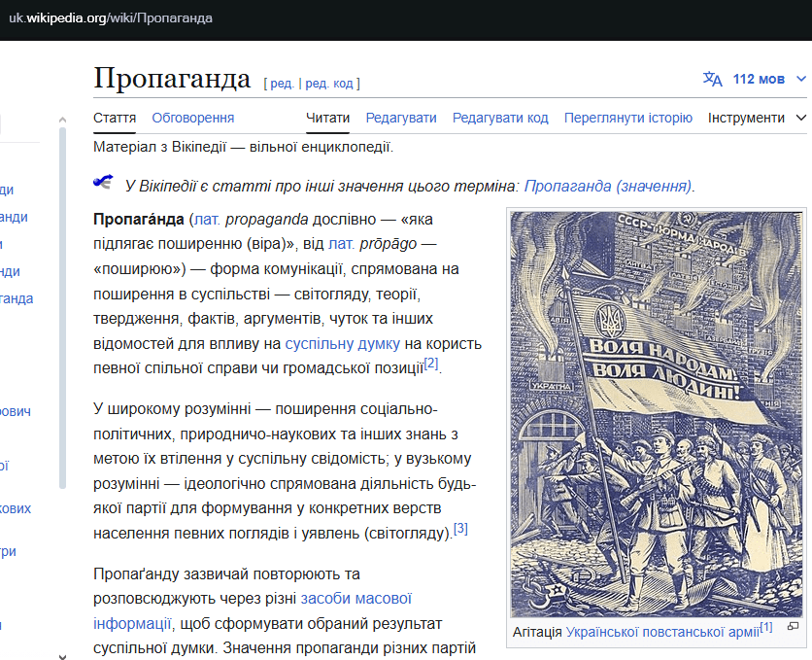The image size is (812, 660).
Task: Switch to the Стаття tab
Action: coord(115,119)
